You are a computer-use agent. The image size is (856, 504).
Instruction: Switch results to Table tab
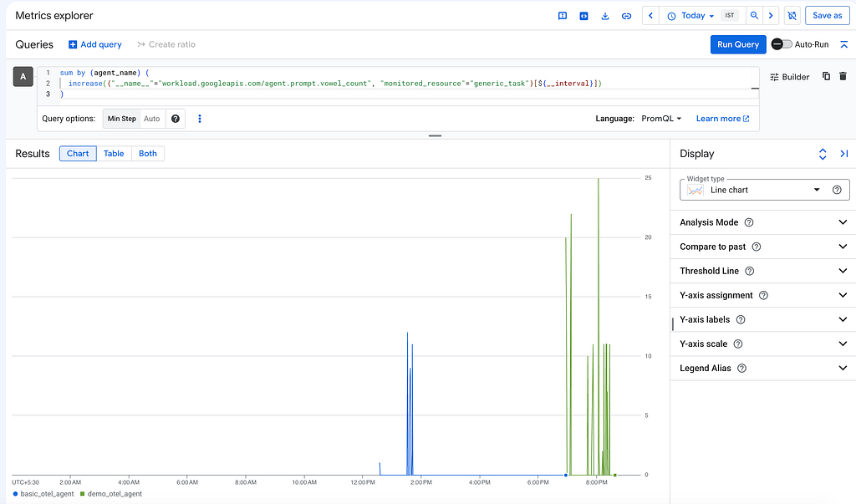[x=114, y=154]
